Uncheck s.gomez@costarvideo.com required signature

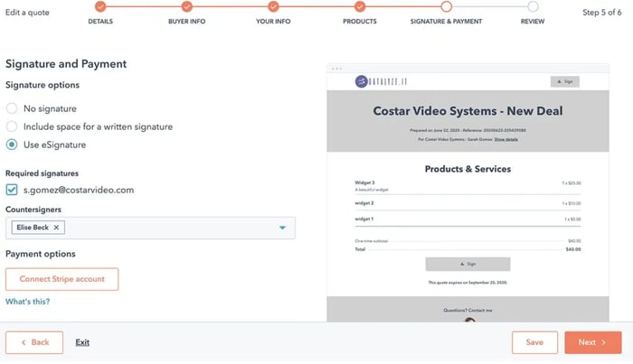tap(12, 190)
